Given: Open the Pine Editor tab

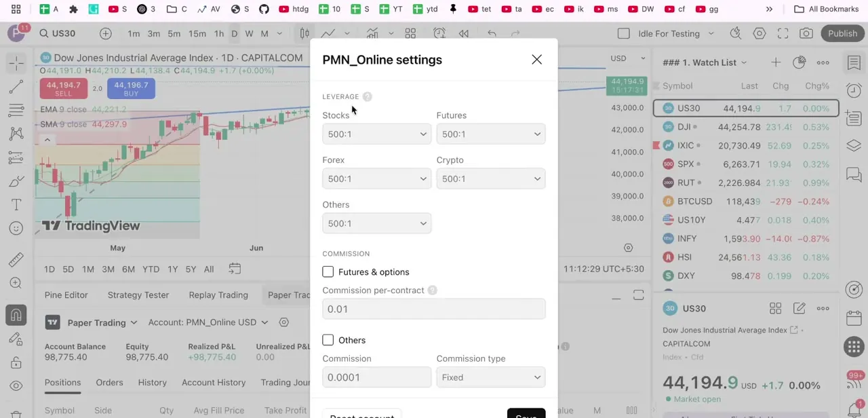Looking at the screenshot, I should pos(66,295).
